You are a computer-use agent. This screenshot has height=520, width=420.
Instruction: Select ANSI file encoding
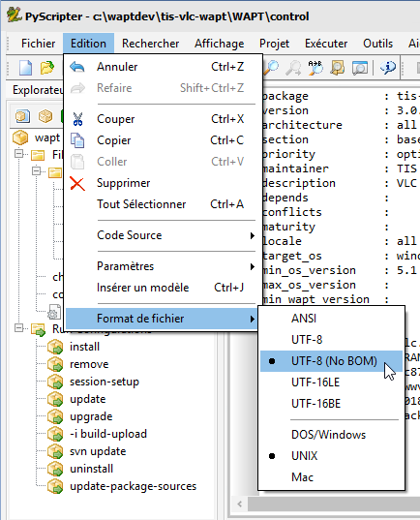pyautogui.click(x=332, y=319)
